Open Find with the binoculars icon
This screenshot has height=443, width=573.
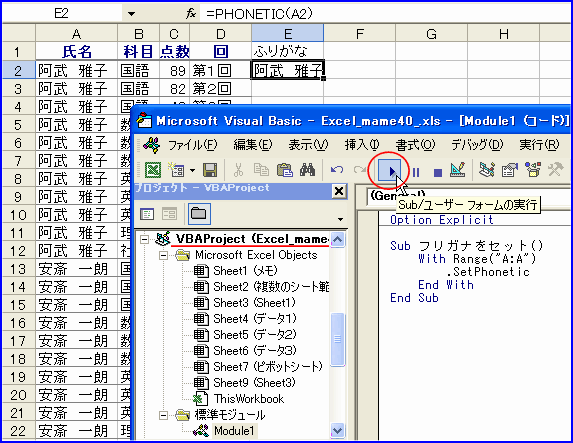click(307, 170)
